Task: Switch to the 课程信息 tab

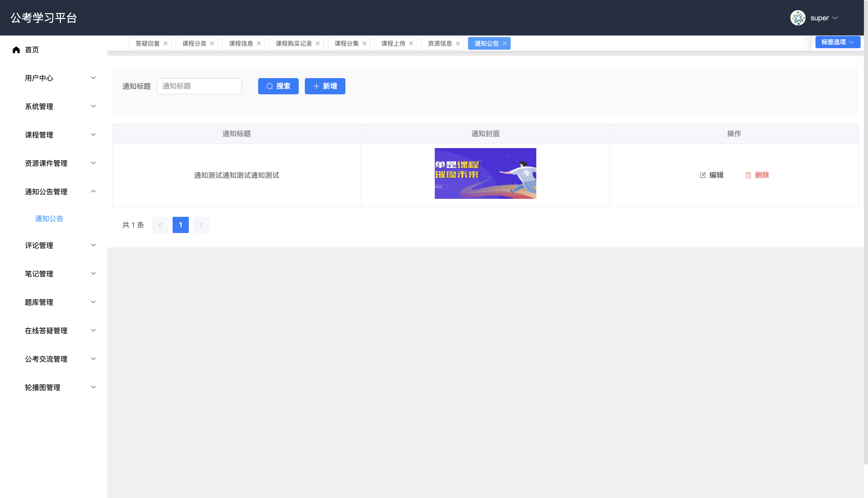Action: (241, 43)
